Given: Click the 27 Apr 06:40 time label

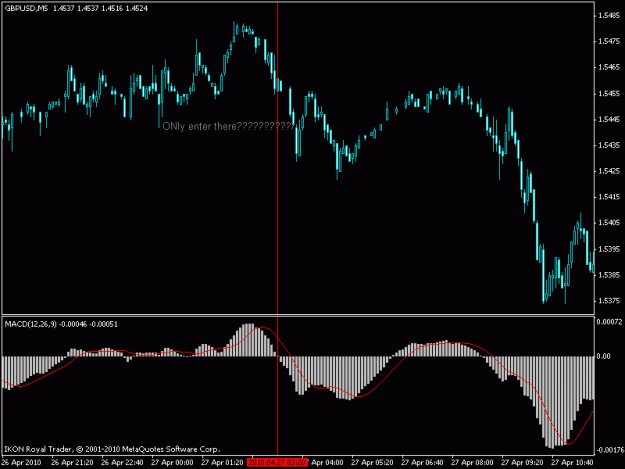Looking at the screenshot, I should pos(422,463).
